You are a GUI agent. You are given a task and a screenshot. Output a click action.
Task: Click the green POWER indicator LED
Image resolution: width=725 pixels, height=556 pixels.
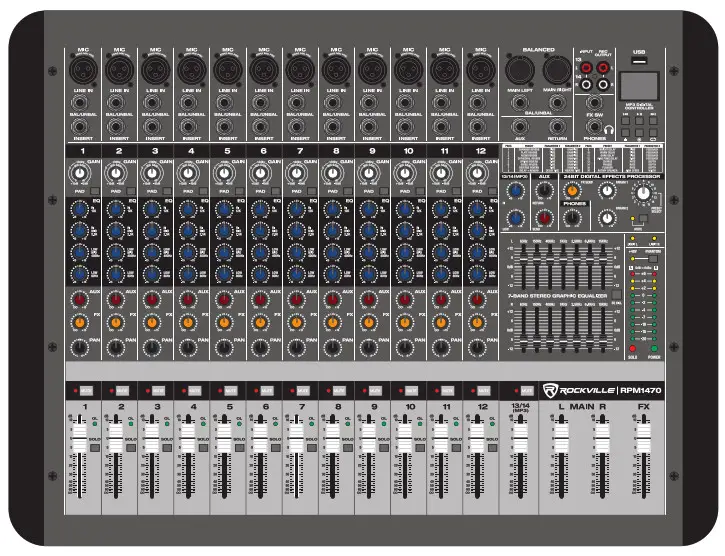(654, 349)
